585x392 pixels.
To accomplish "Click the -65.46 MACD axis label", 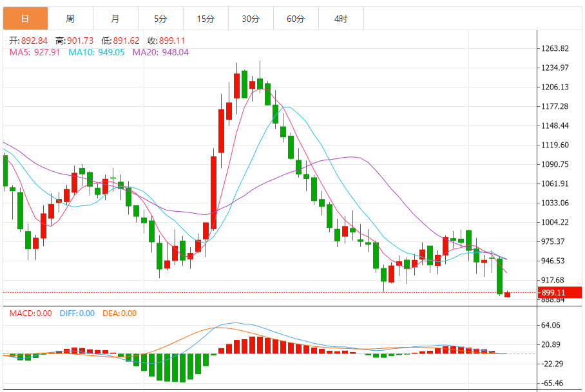I will 552,384.
